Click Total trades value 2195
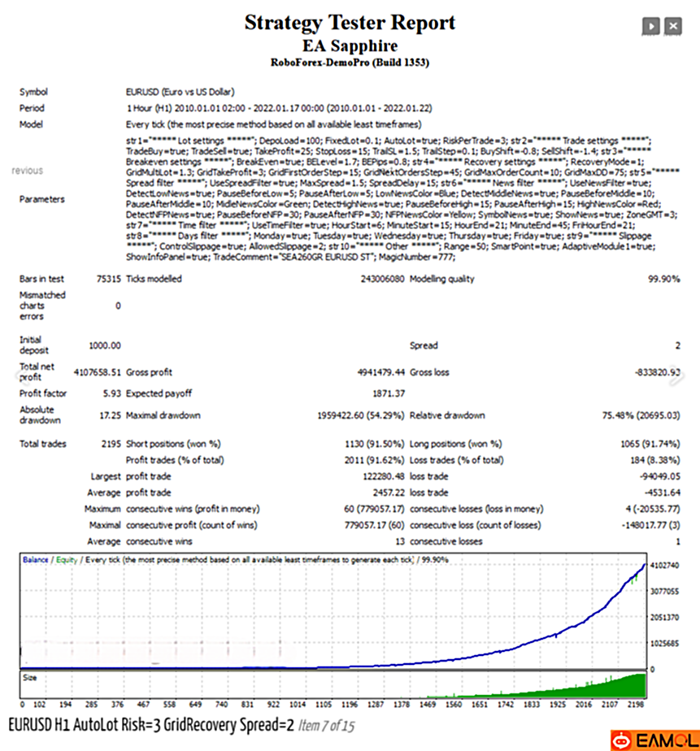Viewport: 700px width, 751px height. click(111, 444)
